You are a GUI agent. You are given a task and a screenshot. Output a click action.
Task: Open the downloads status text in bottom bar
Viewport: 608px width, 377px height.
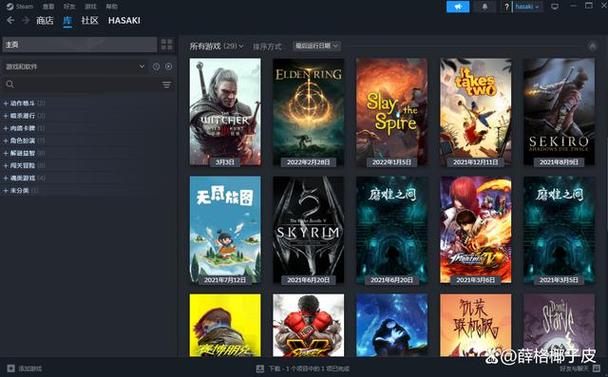(308, 368)
